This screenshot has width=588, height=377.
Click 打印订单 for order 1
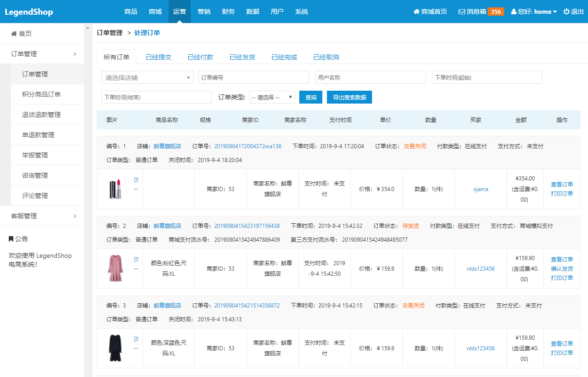click(x=562, y=193)
